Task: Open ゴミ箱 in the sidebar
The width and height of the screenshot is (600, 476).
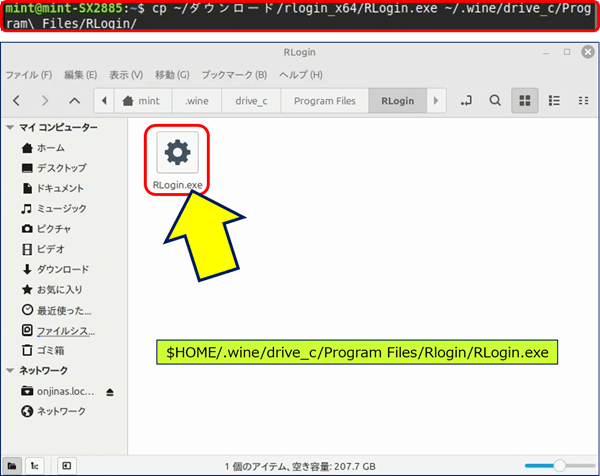Action: (x=43, y=350)
